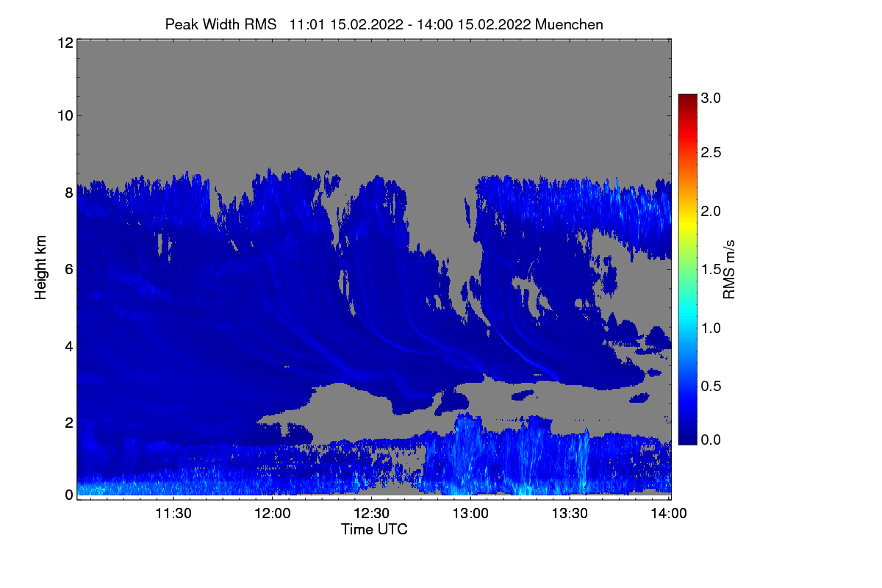Click the colorbar value 2.0
Viewport: 882px width, 588px height.
tap(711, 212)
